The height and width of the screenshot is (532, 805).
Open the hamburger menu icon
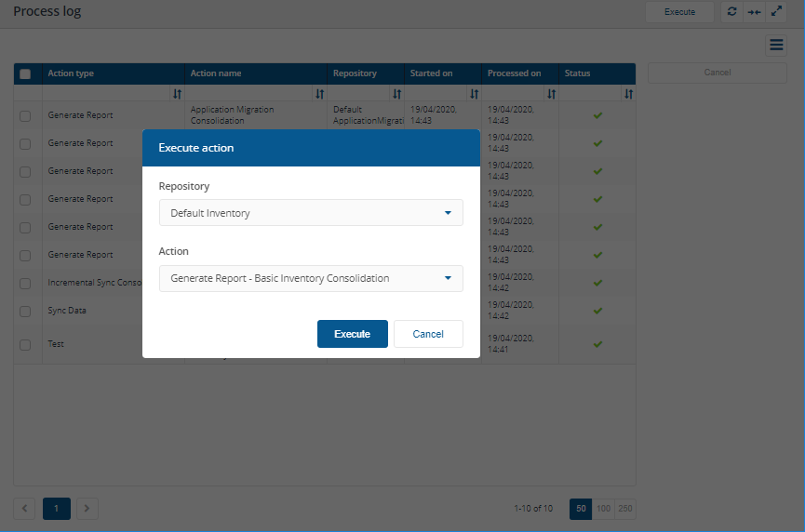776,45
